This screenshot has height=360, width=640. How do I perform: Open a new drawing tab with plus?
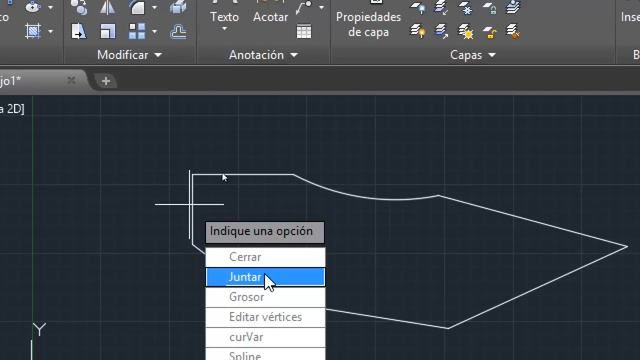tap(106, 81)
